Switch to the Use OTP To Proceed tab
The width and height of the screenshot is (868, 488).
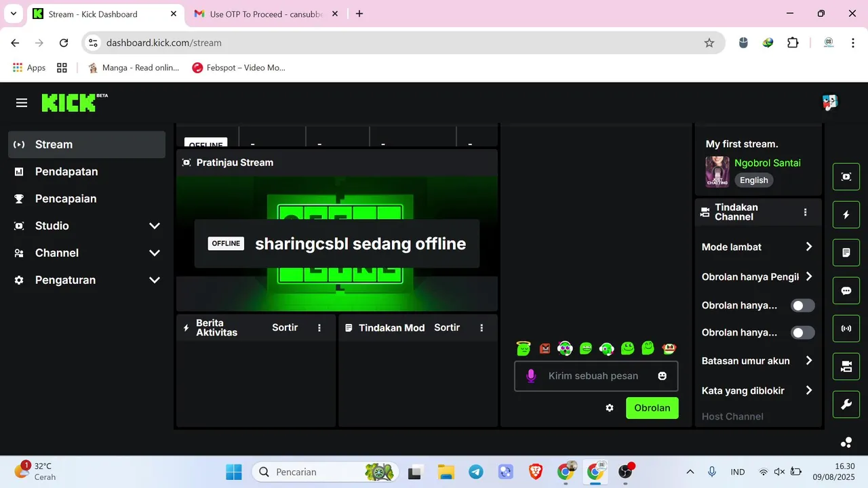(265, 14)
